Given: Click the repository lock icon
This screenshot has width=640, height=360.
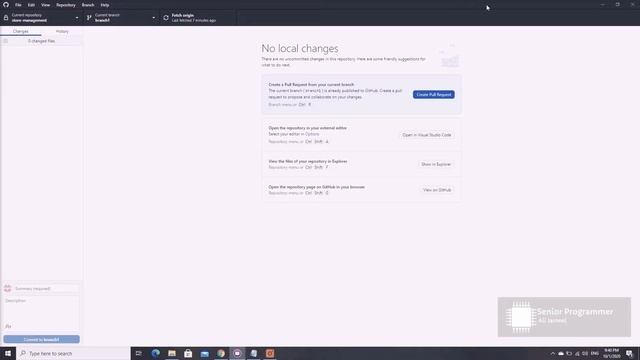Looking at the screenshot, I should coord(6,18).
